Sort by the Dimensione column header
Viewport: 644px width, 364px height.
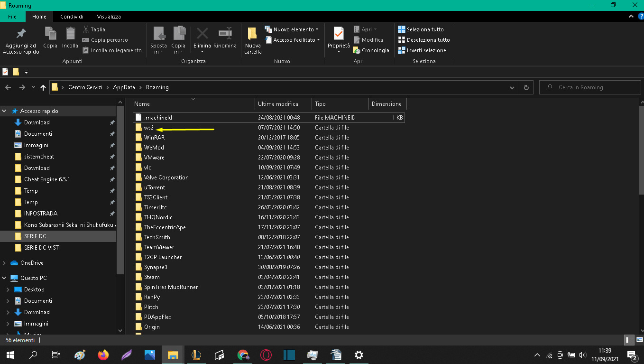coord(387,104)
